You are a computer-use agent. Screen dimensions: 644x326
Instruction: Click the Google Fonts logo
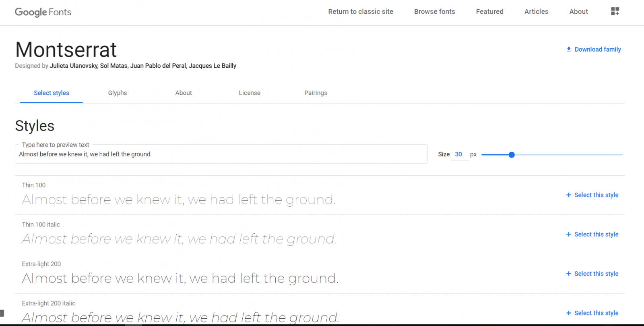tap(43, 12)
